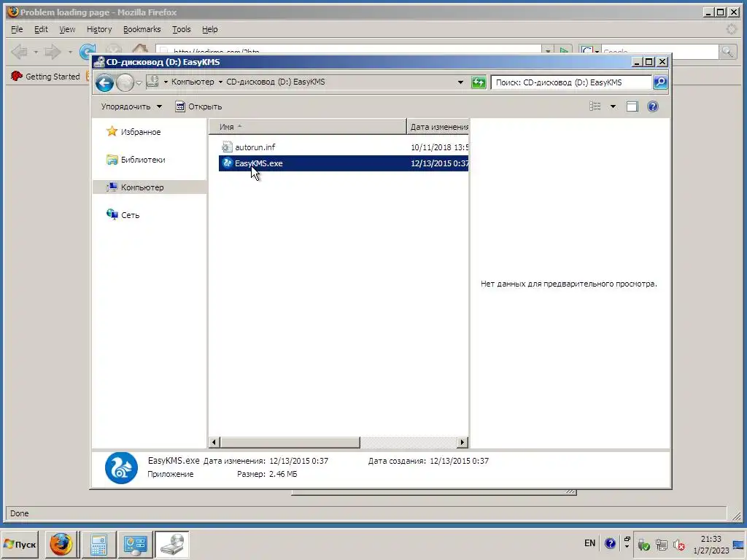This screenshot has width=747, height=560.
Task: Open the Firefox History menu
Action: pyautogui.click(x=99, y=29)
